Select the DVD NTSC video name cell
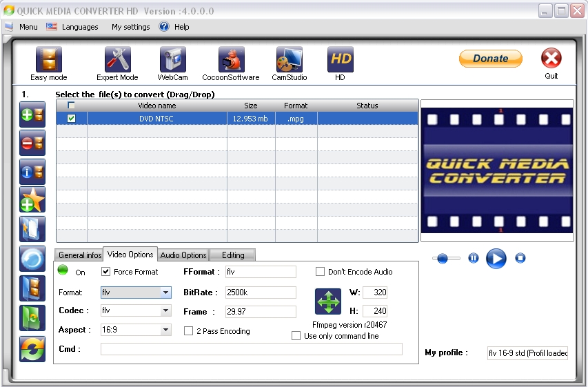Viewport: 588px width, 387px height. click(x=156, y=119)
